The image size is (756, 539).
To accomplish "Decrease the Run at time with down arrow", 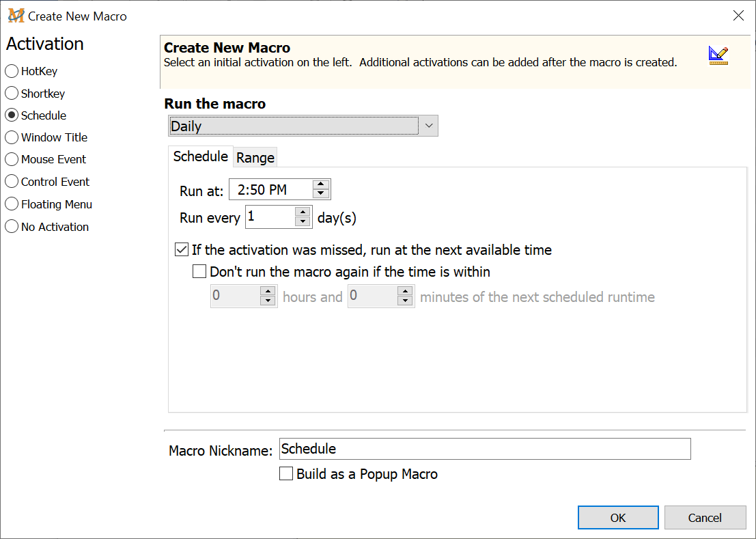I will pos(321,195).
